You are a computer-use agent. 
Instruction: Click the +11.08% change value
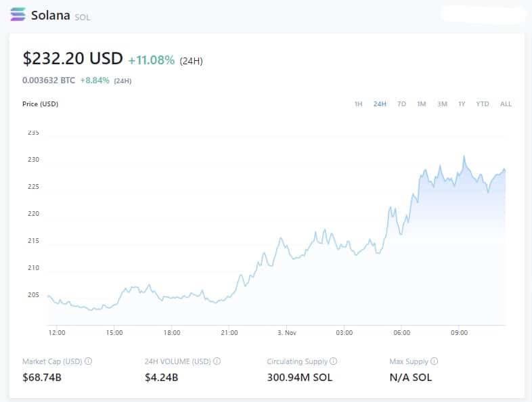[x=152, y=60]
